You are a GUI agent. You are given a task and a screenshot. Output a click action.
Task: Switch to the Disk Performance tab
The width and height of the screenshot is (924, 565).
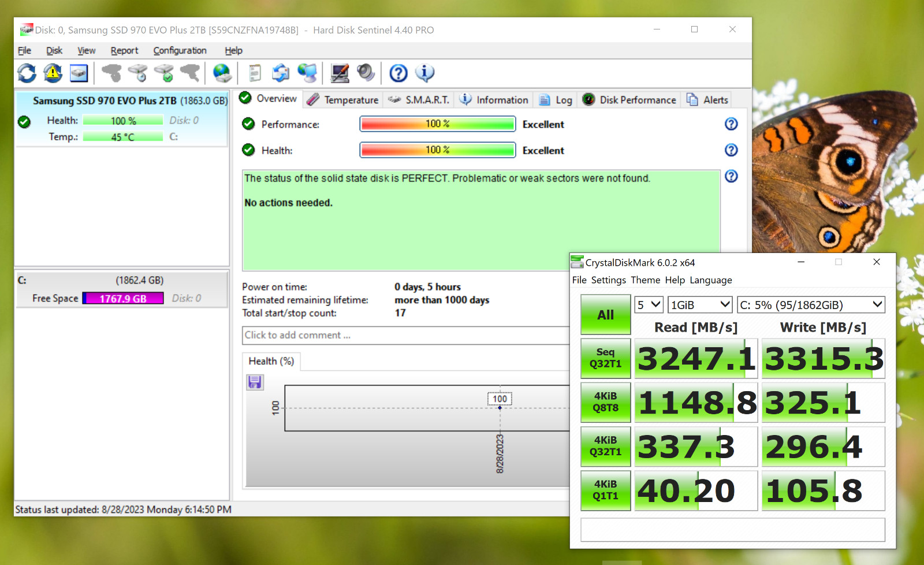[629, 100]
